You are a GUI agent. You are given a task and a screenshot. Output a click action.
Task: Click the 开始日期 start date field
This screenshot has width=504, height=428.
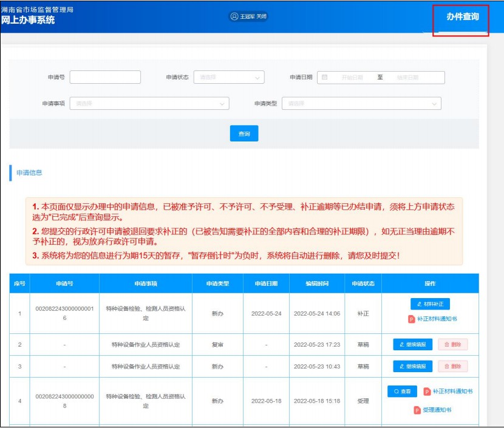(x=352, y=78)
